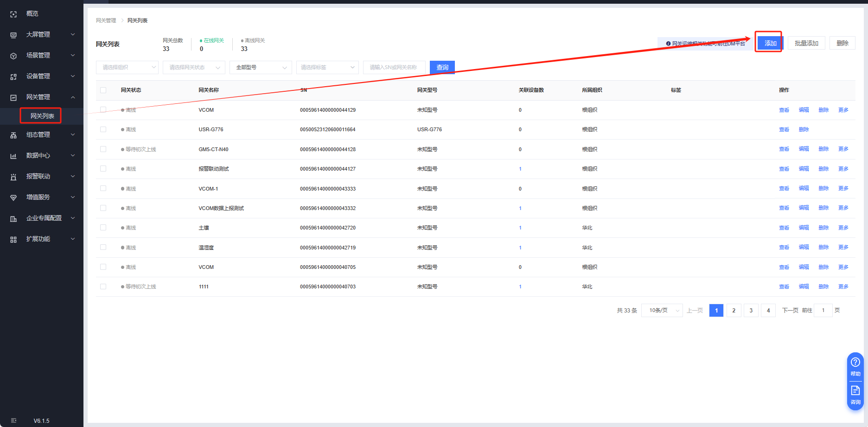
Task: Open the 10条/页 page size dropdown
Action: [662, 311]
